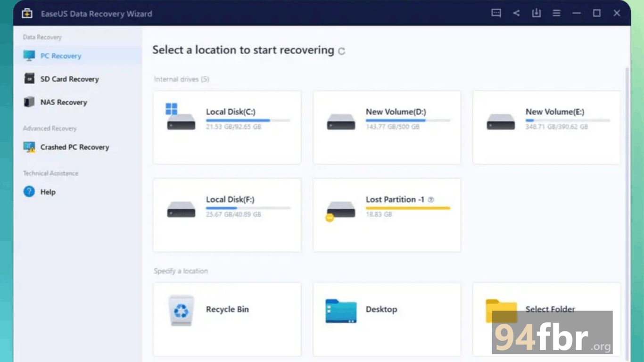644x362 pixels.
Task: Click the info icon beside Lost Partition -1
Action: (x=431, y=200)
